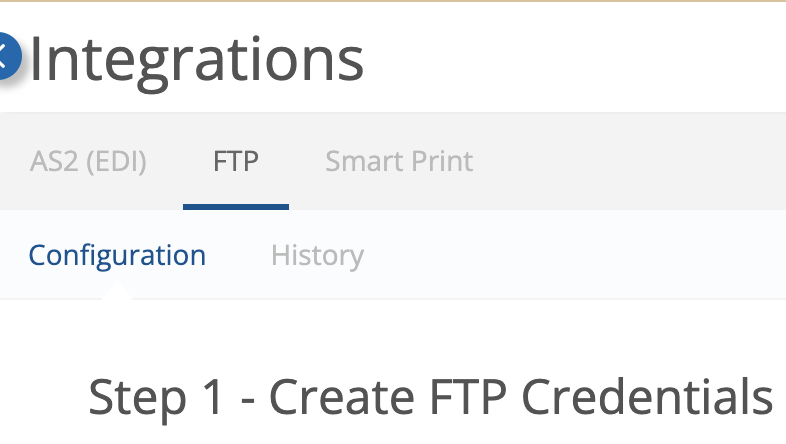Screen dimensions: 786x444
Task: Click the blue underline beneath FTP
Action: click(236, 207)
